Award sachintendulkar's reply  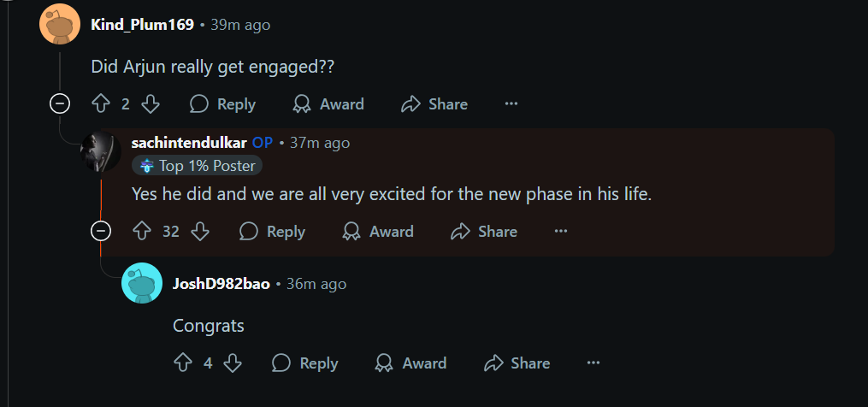pos(378,232)
